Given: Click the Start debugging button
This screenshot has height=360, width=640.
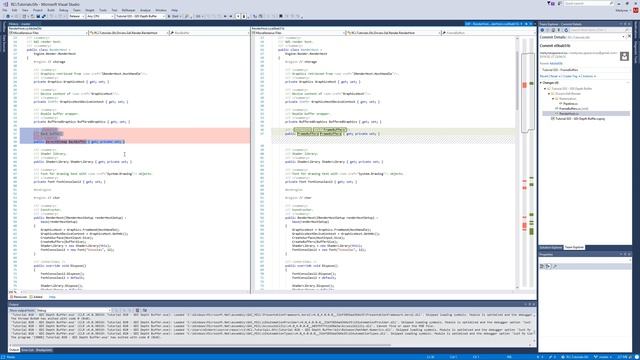Looking at the screenshot, I should [174, 16].
